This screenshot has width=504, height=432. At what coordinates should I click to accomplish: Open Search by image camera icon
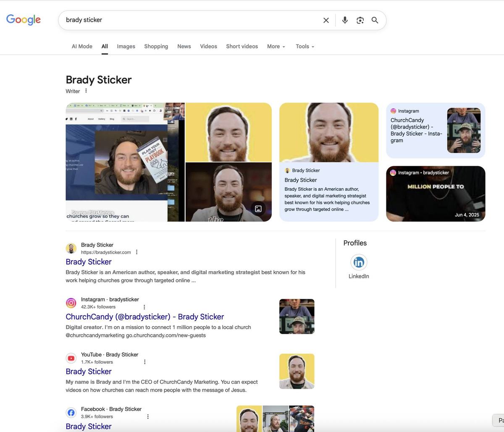click(x=360, y=20)
